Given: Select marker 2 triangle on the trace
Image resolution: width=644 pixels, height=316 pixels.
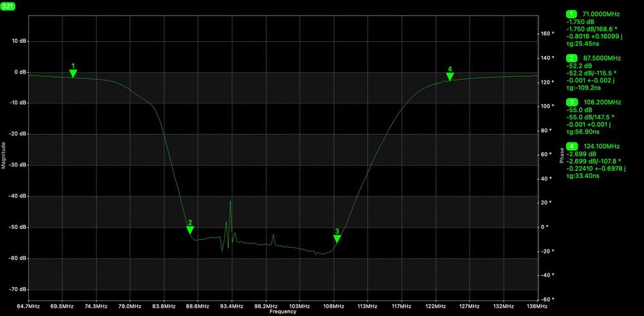Looking at the screenshot, I should point(190,230).
